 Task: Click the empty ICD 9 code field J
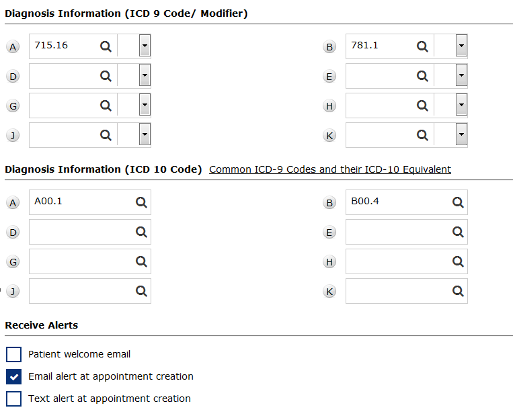point(64,135)
